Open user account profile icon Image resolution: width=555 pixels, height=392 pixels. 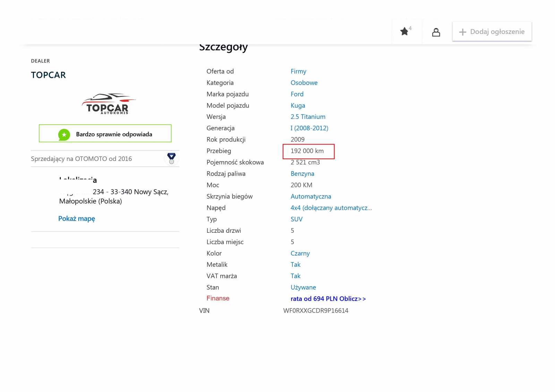[x=436, y=32]
